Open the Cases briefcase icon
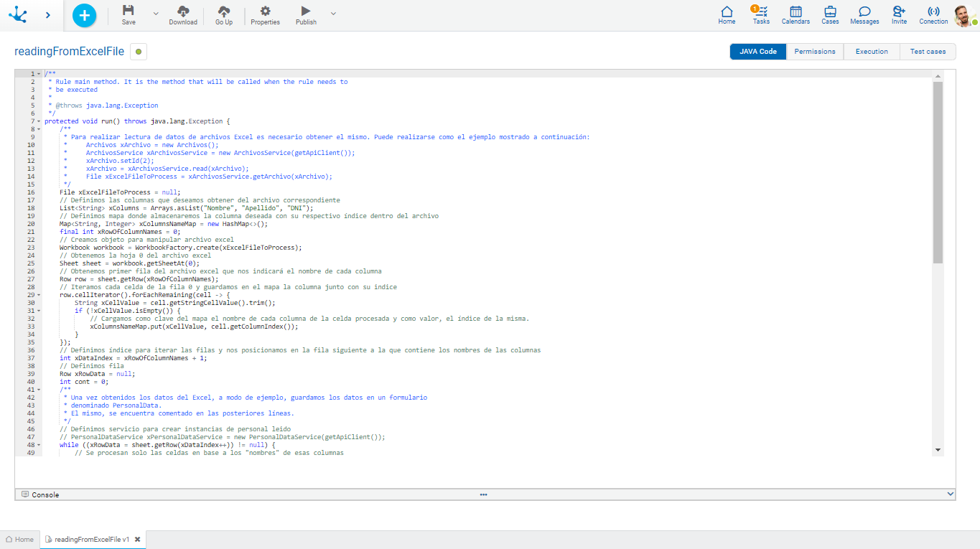The image size is (980, 549). click(830, 14)
